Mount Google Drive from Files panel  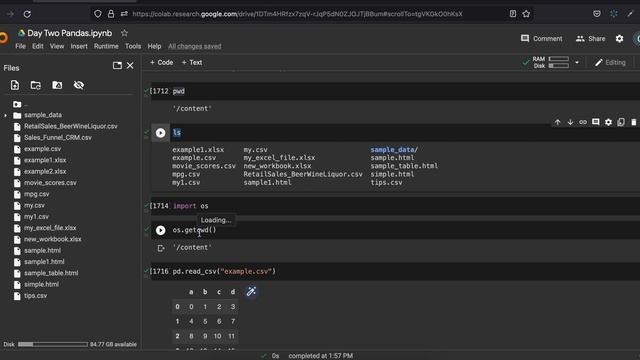pyautogui.click(x=57, y=85)
